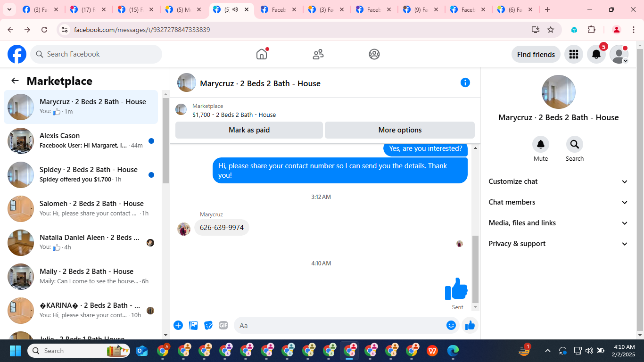Switch to the (9) Facebook tab
Screen dimensions: 644x362
click(x=421, y=9)
